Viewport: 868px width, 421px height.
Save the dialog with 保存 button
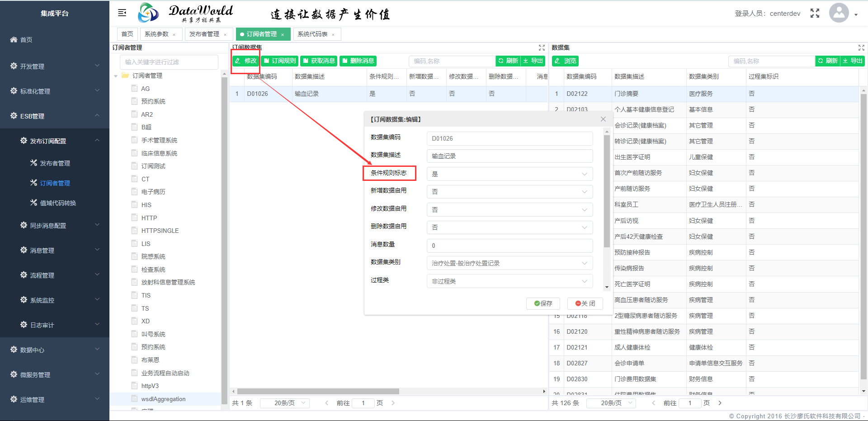pos(543,303)
